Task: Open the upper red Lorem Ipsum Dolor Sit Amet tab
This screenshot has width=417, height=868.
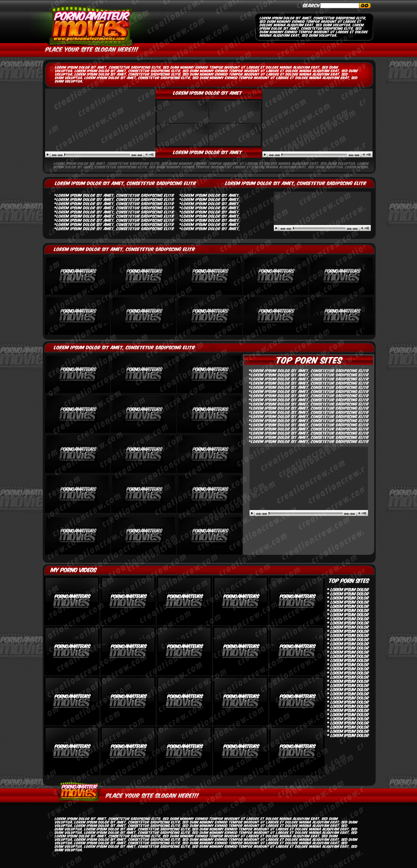Action: pos(208,93)
